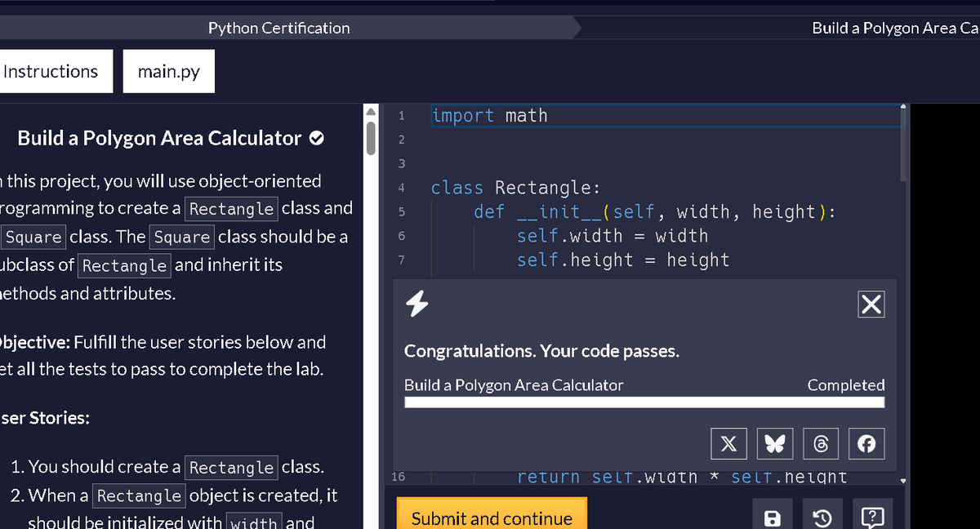This screenshot has width=980, height=529.
Task: Close the congratulations panel
Action: (871, 305)
